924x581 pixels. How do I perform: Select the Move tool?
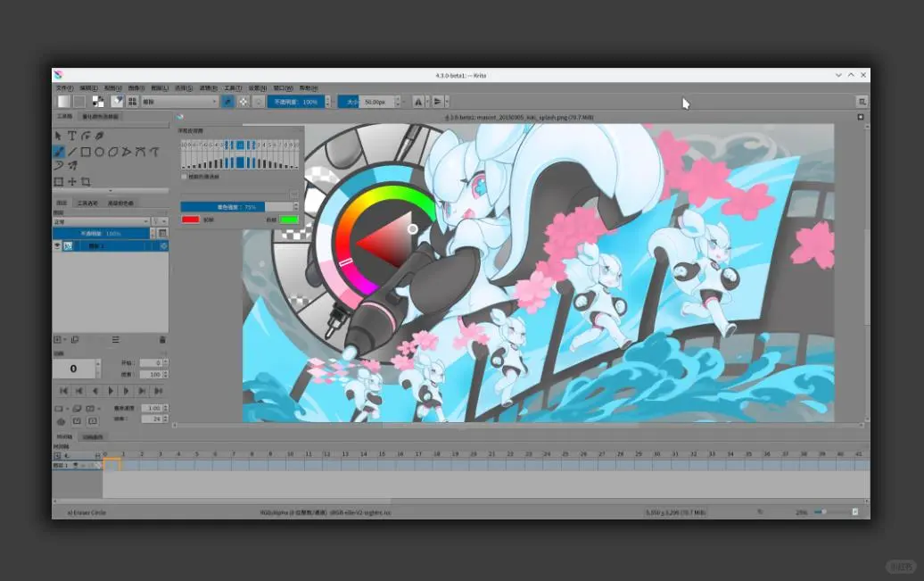click(x=72, y=182)
